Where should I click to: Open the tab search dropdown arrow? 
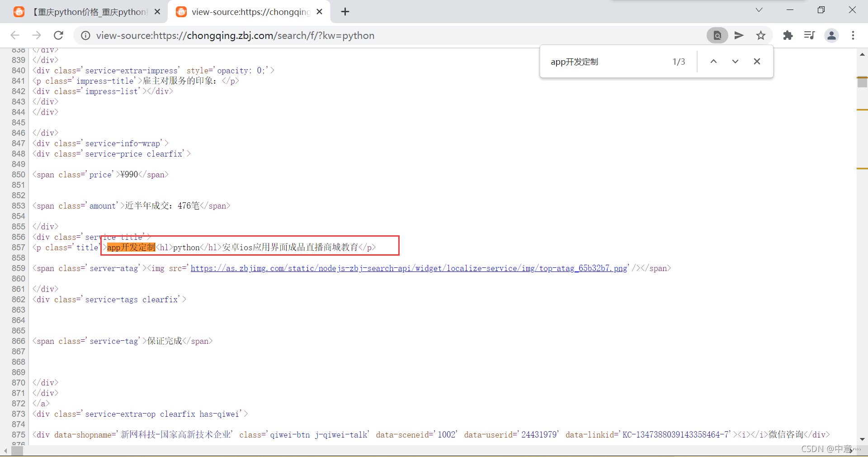(x=759, y=10)
